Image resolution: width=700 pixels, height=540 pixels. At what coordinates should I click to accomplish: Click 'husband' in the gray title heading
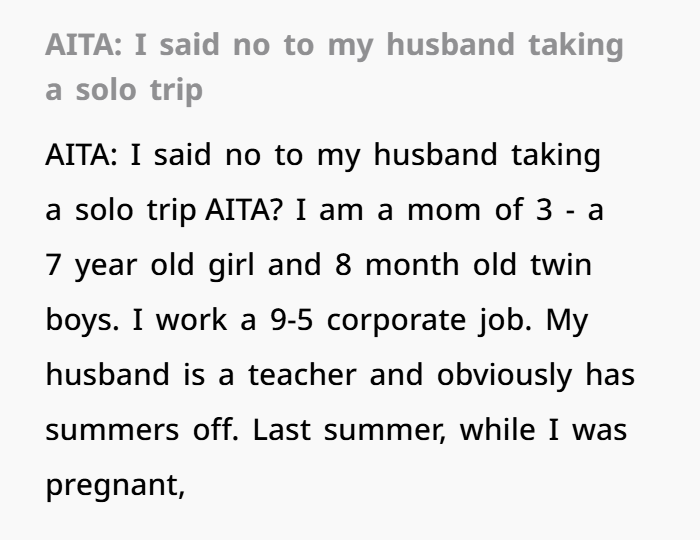click(450, 45)
